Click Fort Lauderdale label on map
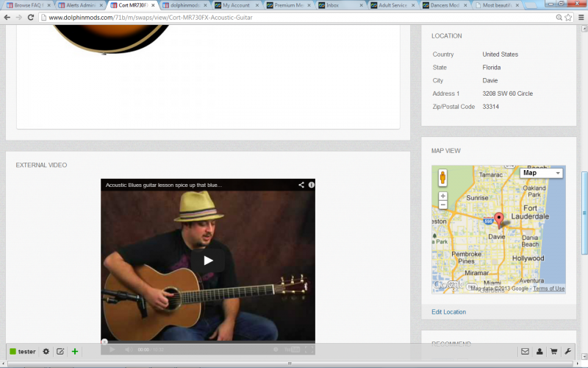This screenshot has width=588, height=368. click(x=530, y=212)
